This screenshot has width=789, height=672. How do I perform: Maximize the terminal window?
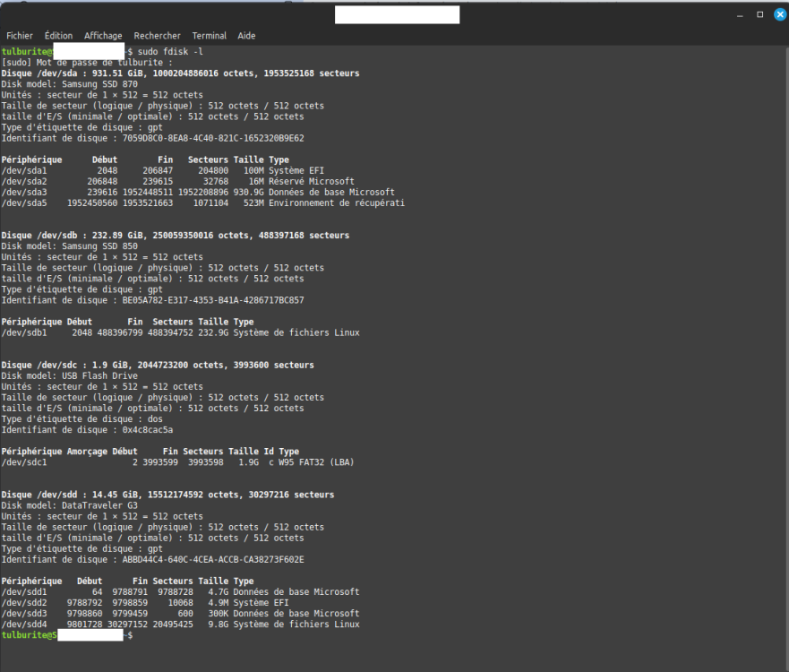[x=759, y=14]
